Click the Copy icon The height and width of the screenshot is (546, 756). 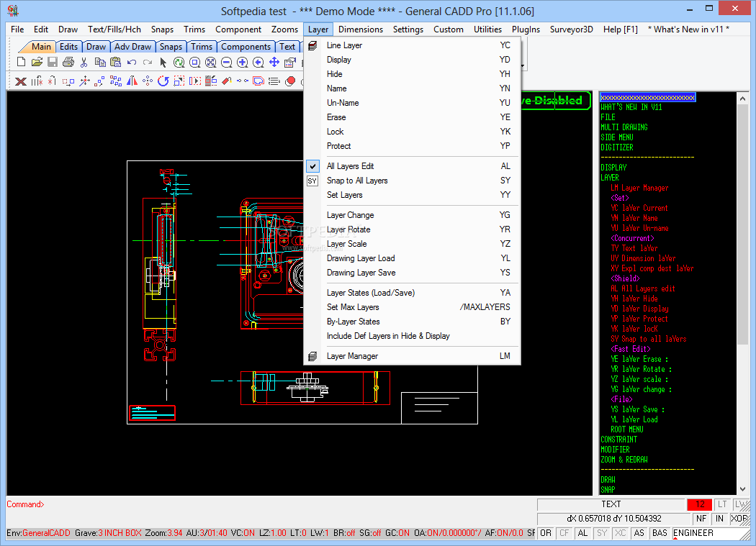(x=100, y=62)
